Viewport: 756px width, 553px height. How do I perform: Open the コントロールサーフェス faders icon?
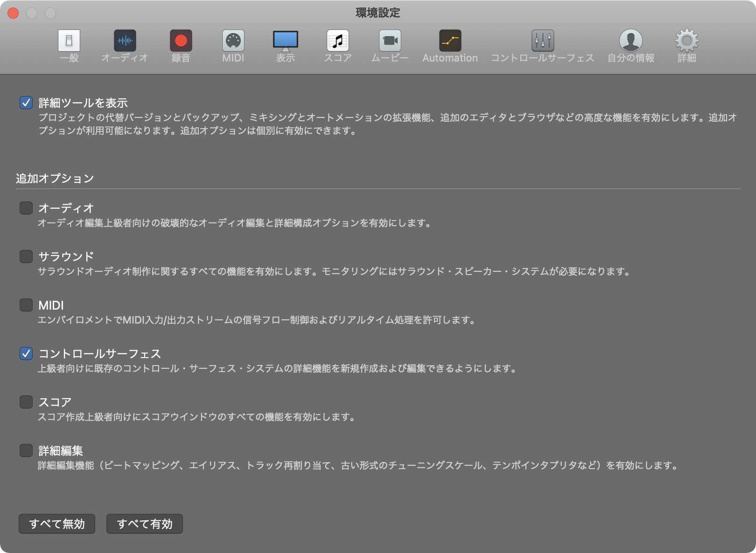tap(543, 41)
